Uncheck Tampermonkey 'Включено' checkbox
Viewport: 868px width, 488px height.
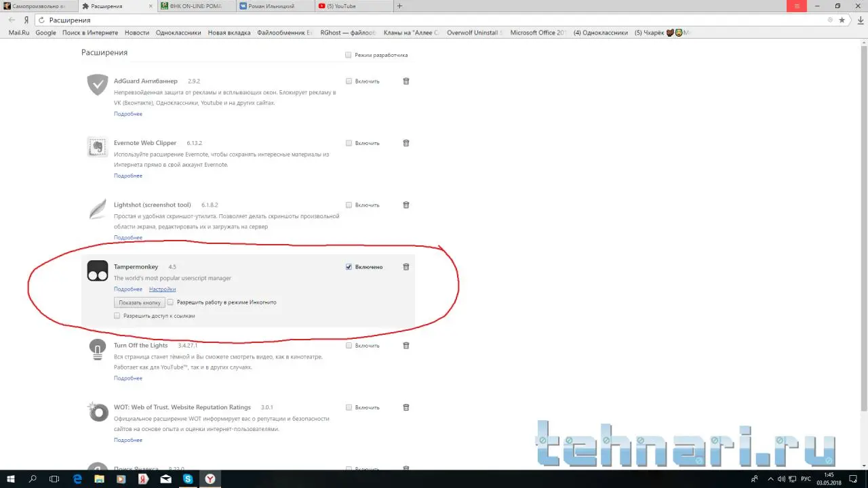349,267
